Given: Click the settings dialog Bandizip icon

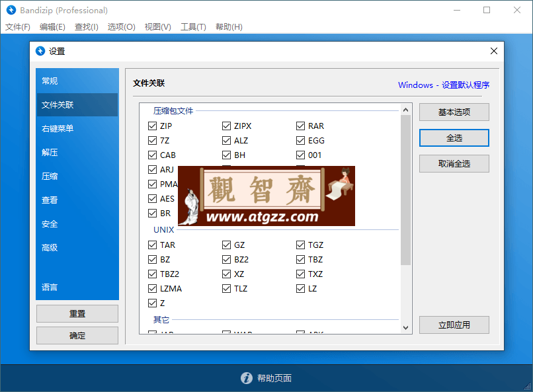Looking at the screenshot, I should pos(40,51).
